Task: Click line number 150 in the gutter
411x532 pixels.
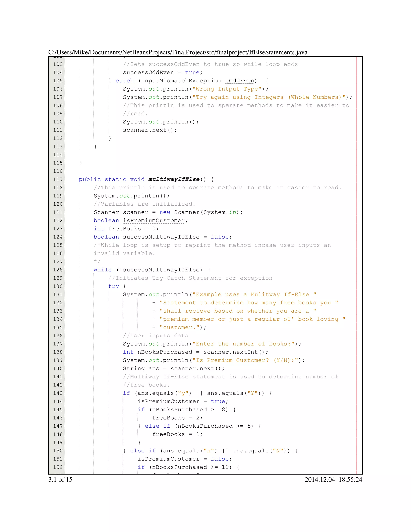Action: (58, 451)
